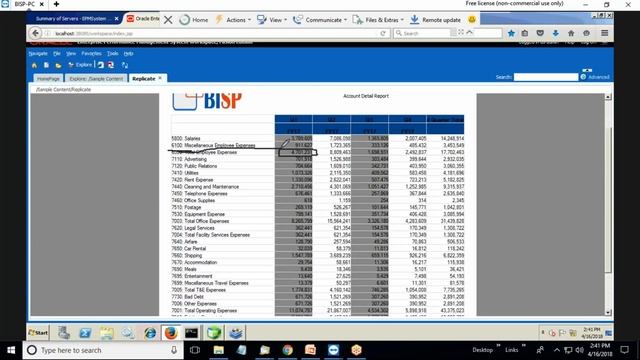The image size is (640, 360).
Task: Click the Pocket icon in Firefox toolbar
Action: [540, 33]
